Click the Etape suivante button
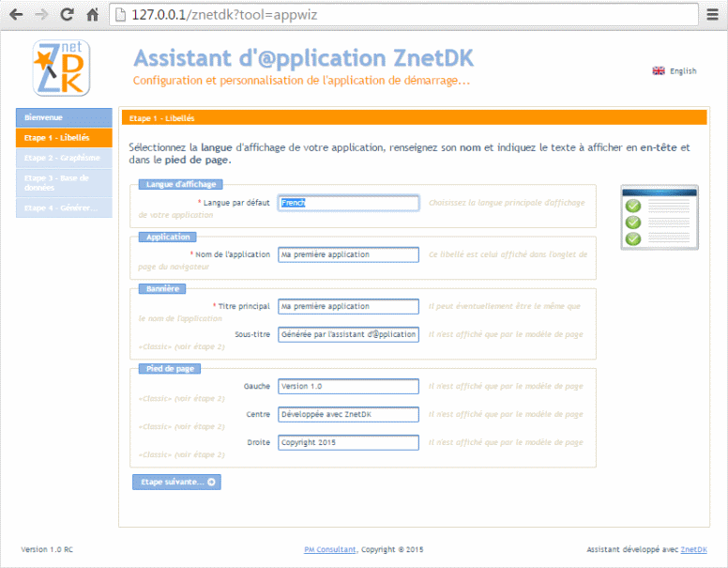Viewport: 728px width, 568px height. [176, 482]
